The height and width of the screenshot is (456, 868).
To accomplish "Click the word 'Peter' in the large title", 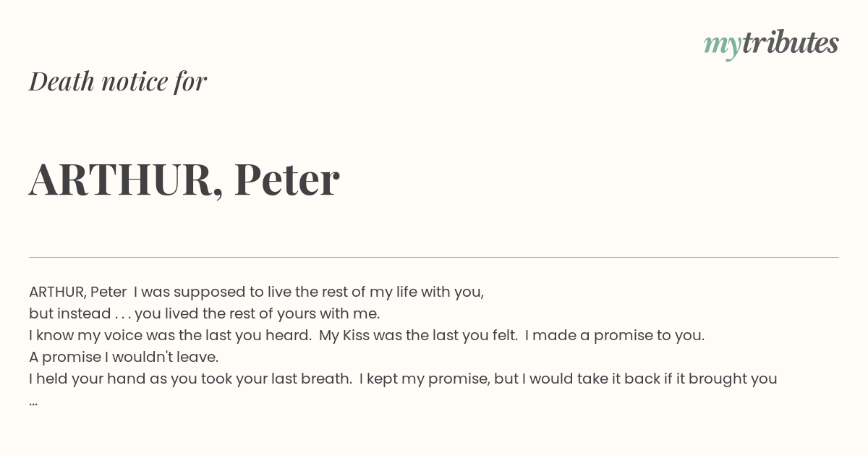I will click(287, 180).
